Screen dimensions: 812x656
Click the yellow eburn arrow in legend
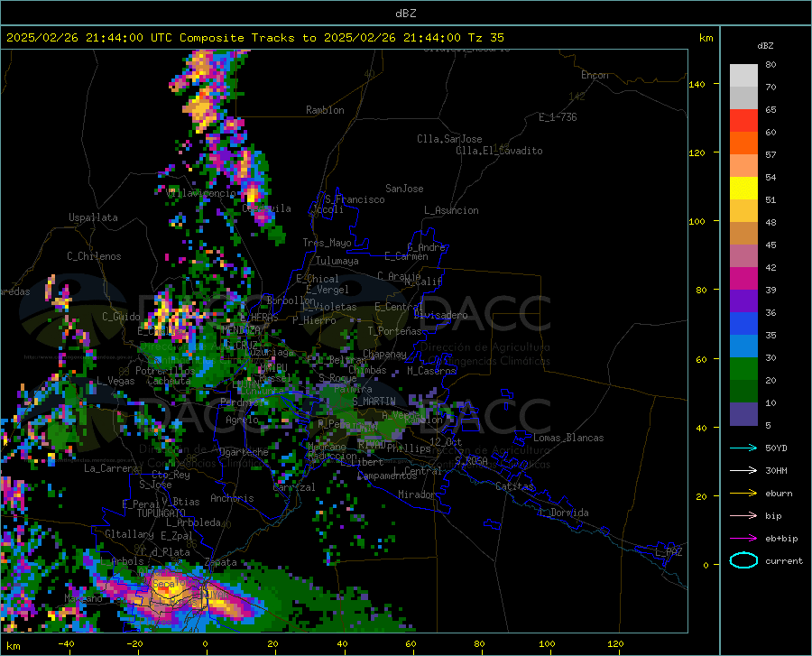743,493
